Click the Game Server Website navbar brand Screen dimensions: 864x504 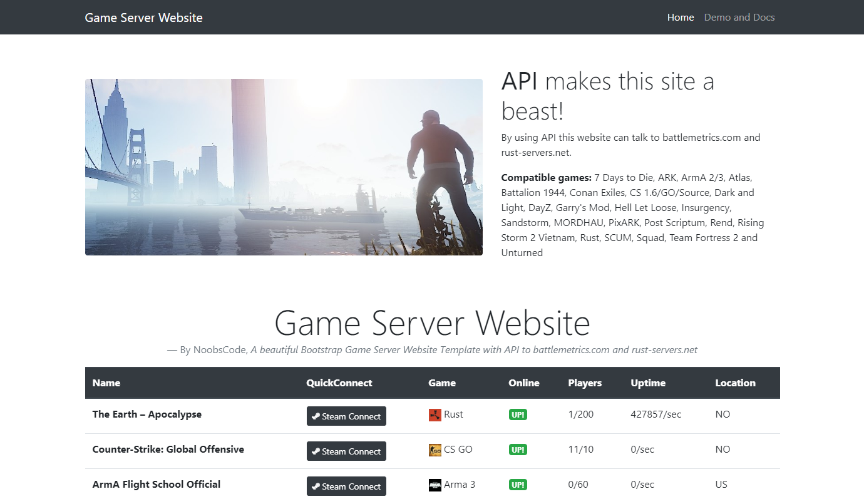pyautogui.click(x=144, y=18)
